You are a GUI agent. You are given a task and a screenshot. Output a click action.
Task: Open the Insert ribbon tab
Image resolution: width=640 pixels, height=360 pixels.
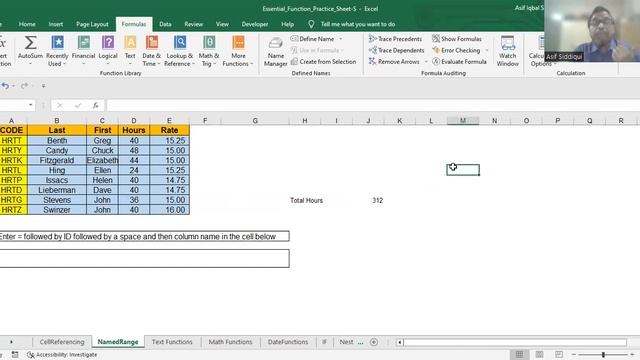tap(56, 24)
